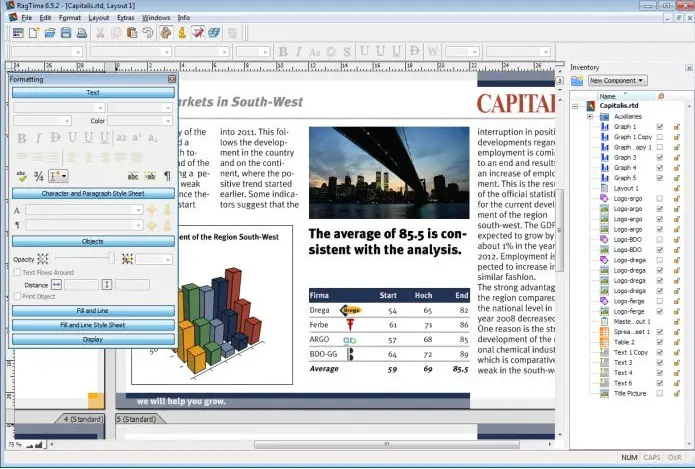Uncheck the Table 2 checkbox
Screen dimensions: 695x469
tap(660, 342)
